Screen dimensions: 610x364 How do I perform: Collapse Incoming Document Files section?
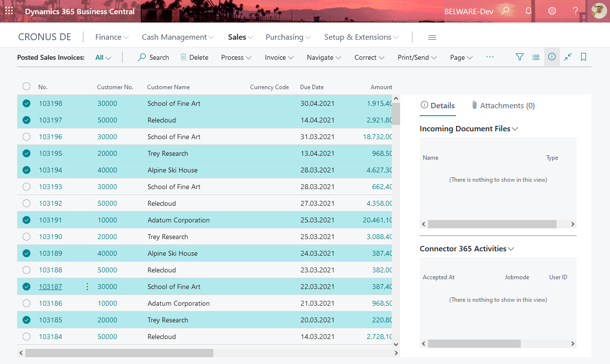469,129
